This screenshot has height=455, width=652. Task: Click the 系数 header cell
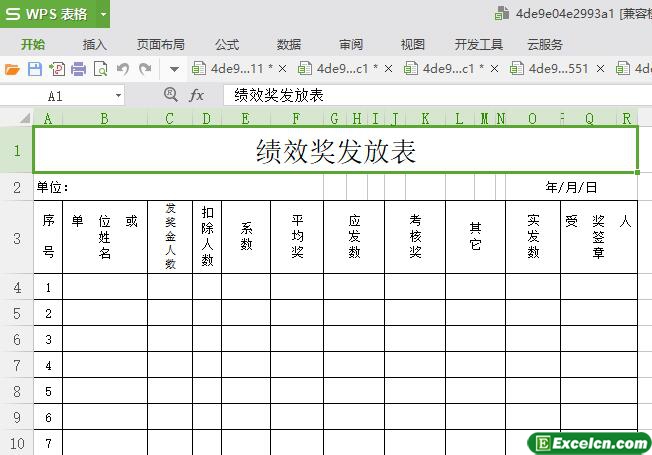pyautogui.click(x=246, y=237)
